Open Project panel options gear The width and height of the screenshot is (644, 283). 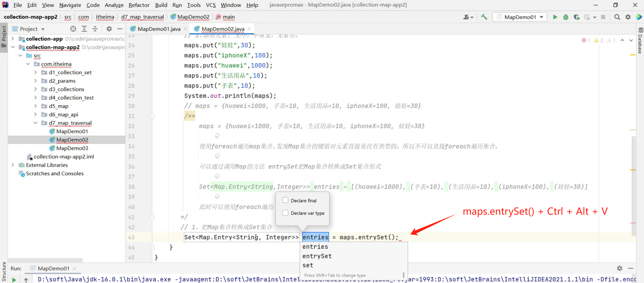pyautogui.click(x=109, y=29)
